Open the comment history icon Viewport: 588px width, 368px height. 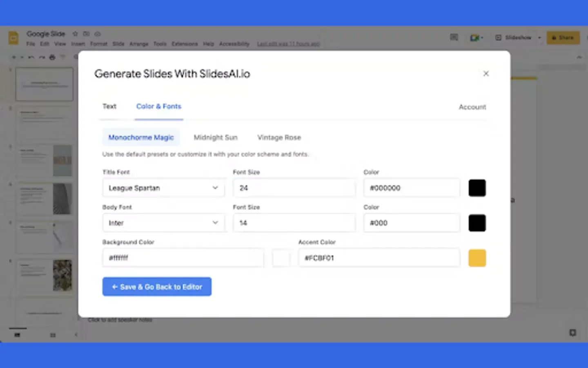(454, 38)
